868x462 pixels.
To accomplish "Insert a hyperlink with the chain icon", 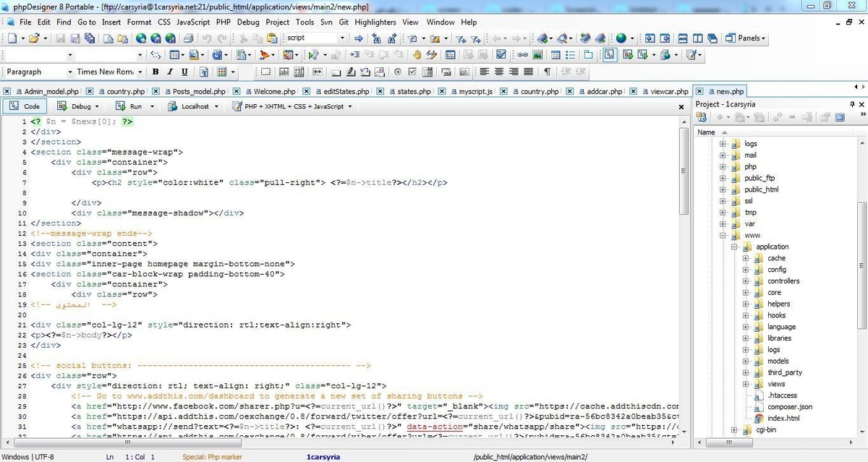I will [522, 55].
